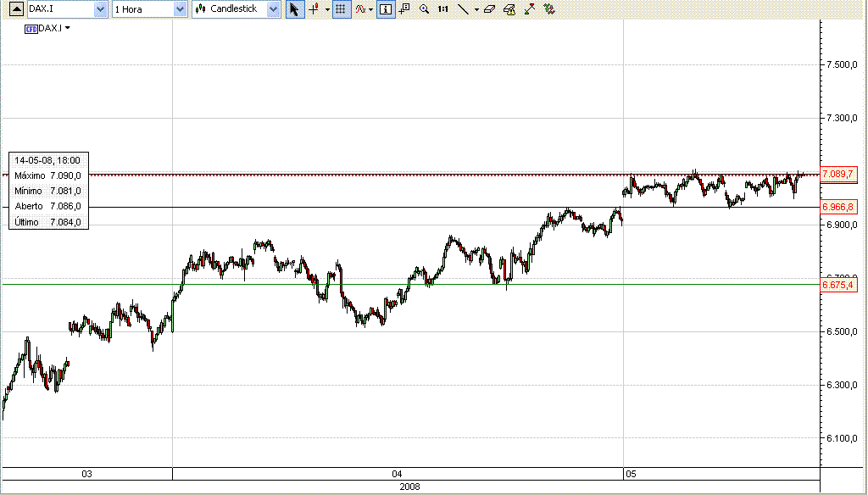Open the 1 Hora timeframe dropdown

point(180,8)
